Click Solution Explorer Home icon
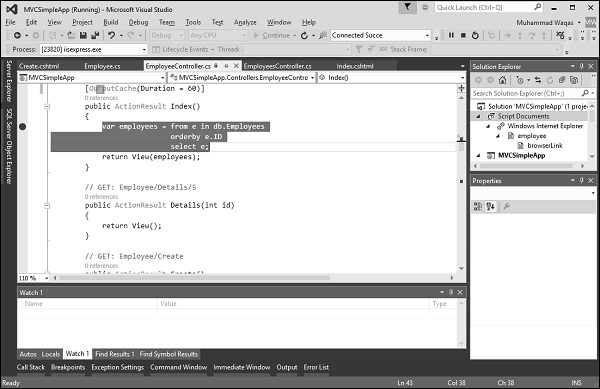The width and height of the screenshot is (600, 389). [x=502, y=80]
